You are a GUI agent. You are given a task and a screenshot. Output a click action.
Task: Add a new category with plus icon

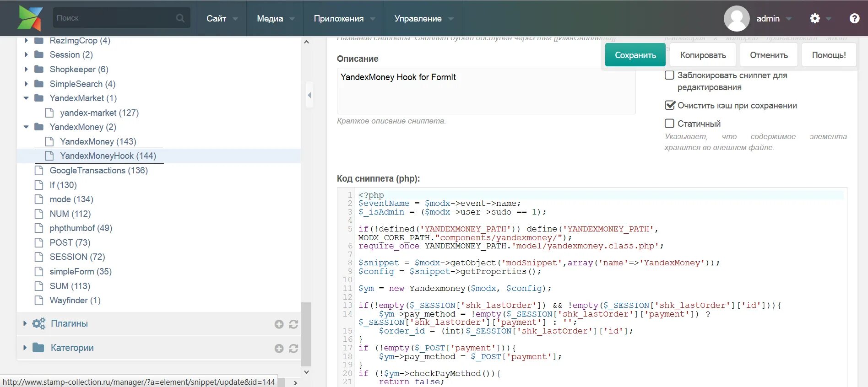tap(279, 349)
